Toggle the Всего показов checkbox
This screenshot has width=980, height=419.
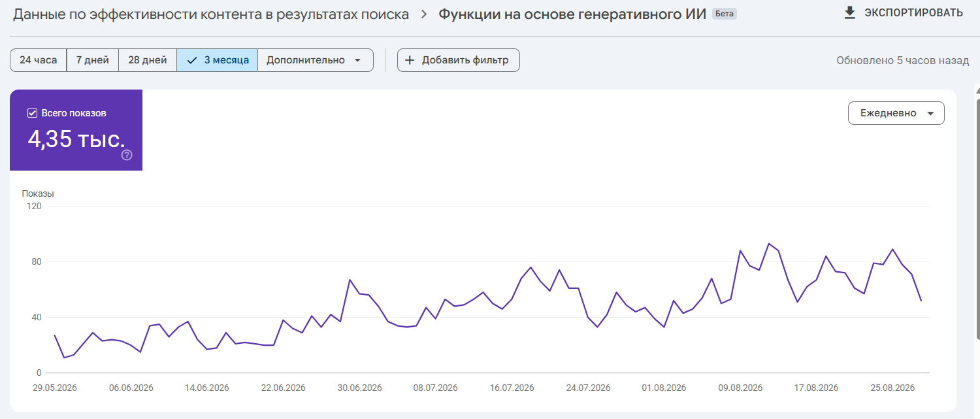point(32,113)
